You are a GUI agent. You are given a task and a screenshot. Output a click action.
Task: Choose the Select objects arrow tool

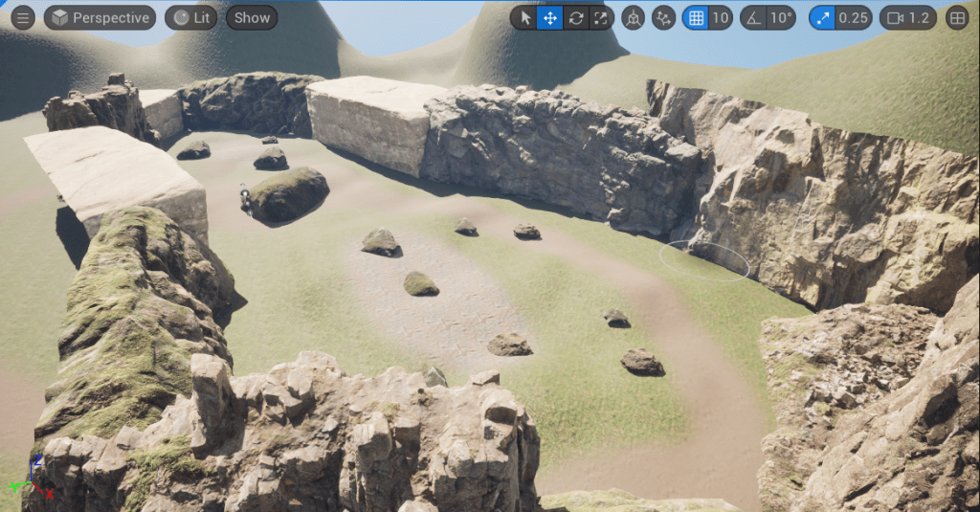(523, 17)
